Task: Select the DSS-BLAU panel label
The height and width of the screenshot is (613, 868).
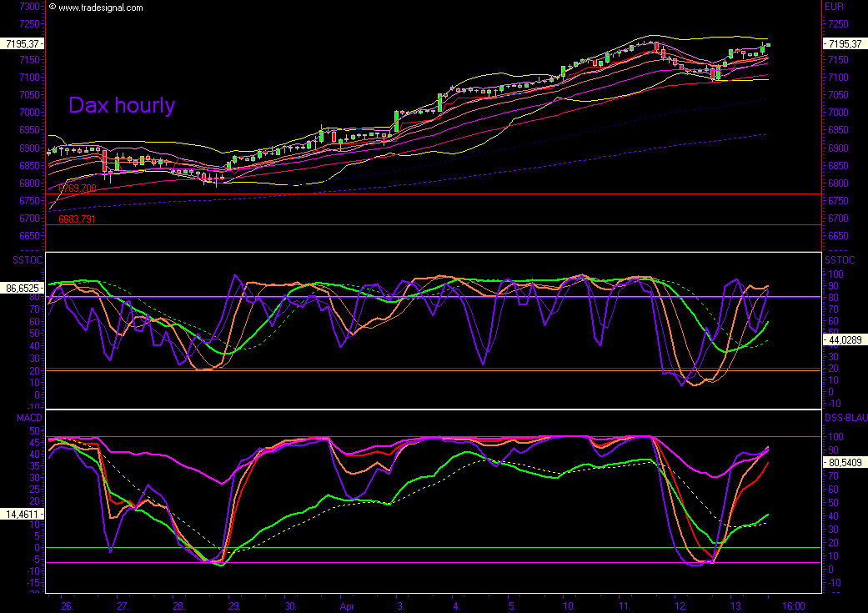Action: [x=846, y=418]
